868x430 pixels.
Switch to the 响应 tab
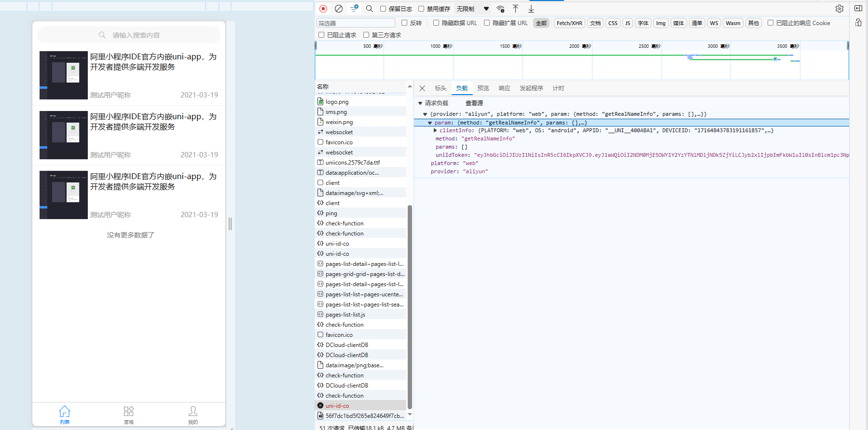tap(504, 88)
